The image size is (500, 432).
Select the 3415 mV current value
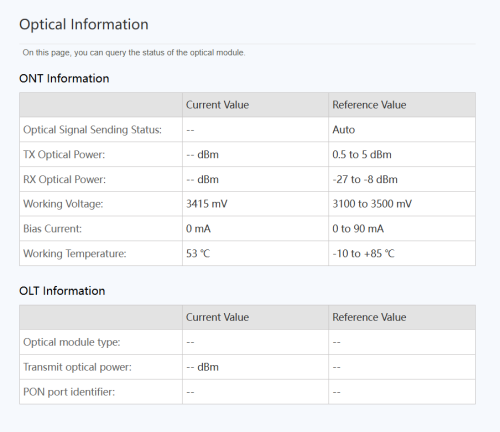point(207,204)
